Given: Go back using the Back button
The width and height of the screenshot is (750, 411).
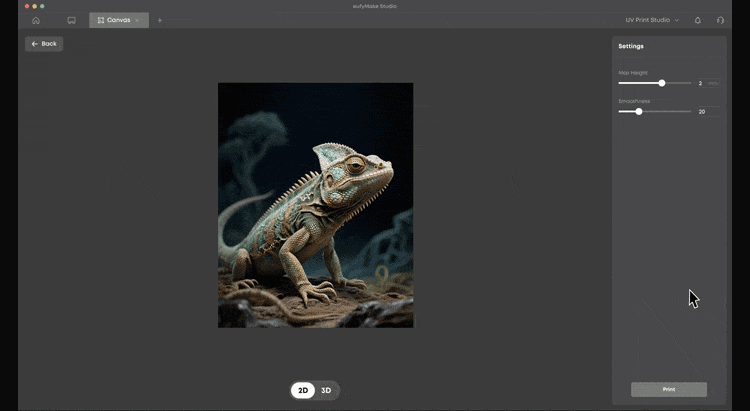Looking at the screenshot, I should (x=44, y=44).
